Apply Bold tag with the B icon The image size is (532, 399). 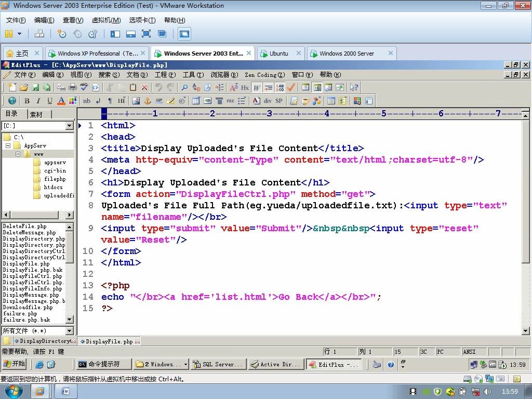pyautogui.click(x=27, y=101)
